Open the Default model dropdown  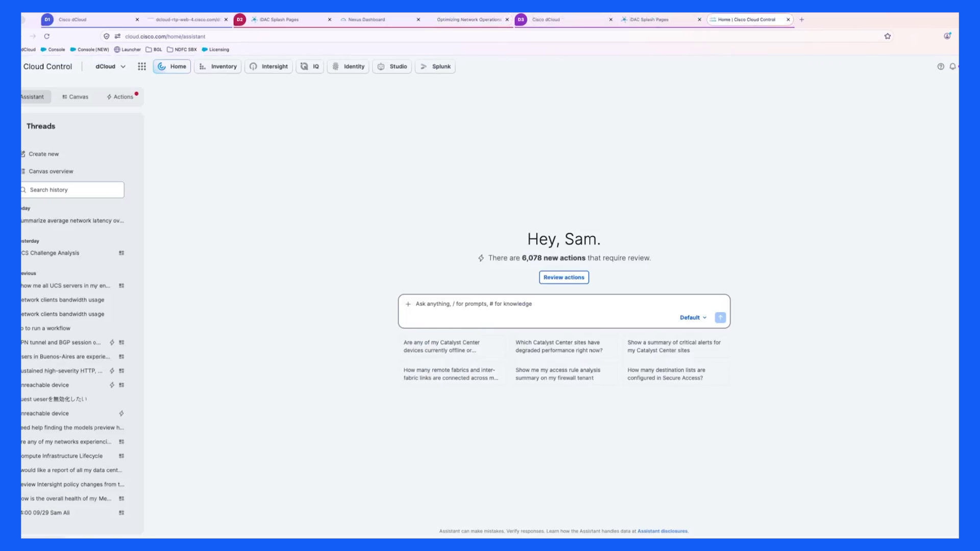[693, 317]
